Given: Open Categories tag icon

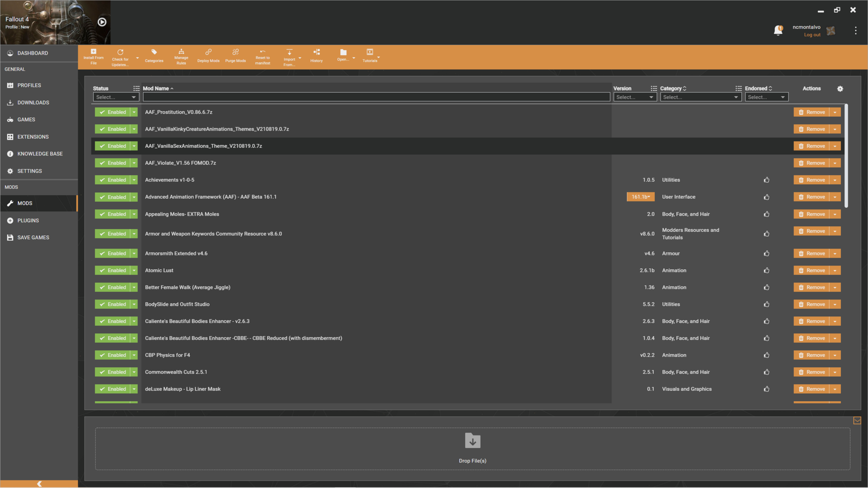Looking at the screenshot, I should (x=154, y=52).
